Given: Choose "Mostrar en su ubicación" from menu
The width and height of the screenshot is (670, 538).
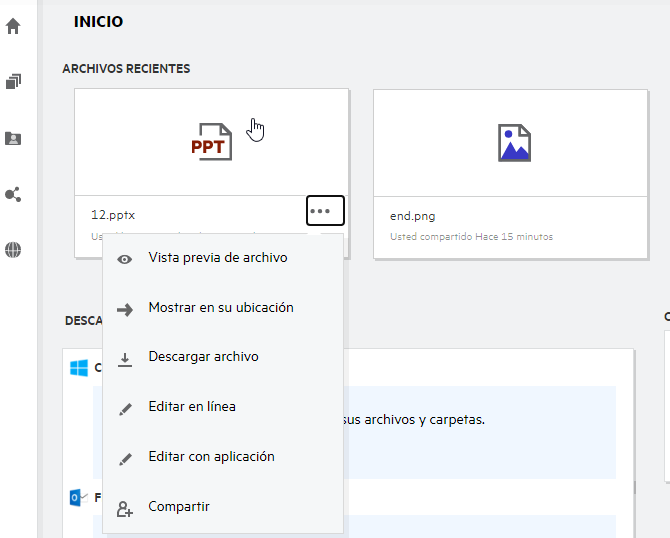Looking at the screenshot, I should 220,308.
